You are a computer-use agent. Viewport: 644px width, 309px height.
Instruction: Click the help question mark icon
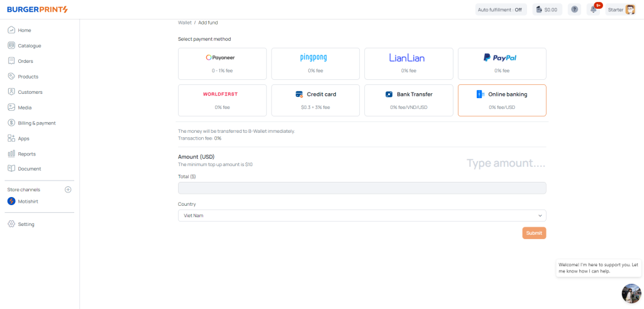574,9
